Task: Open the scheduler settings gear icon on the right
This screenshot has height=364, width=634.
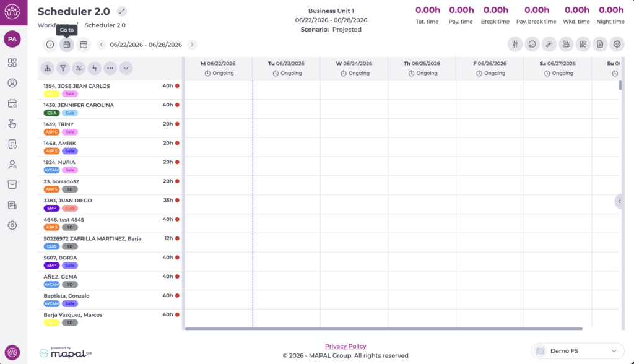Action: point(617,45)
